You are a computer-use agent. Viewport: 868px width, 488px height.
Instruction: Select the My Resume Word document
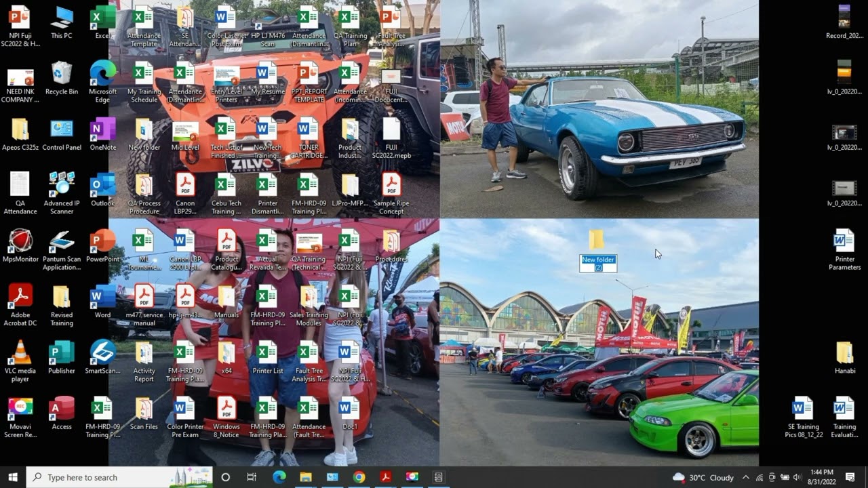pos(268,79)
